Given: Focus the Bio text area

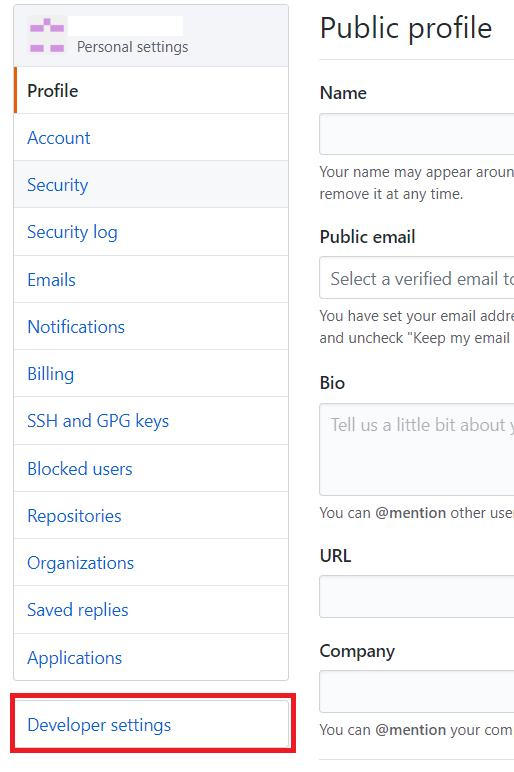Looking at the screenshot, I should pyautogui.click(x=417, y=450).
